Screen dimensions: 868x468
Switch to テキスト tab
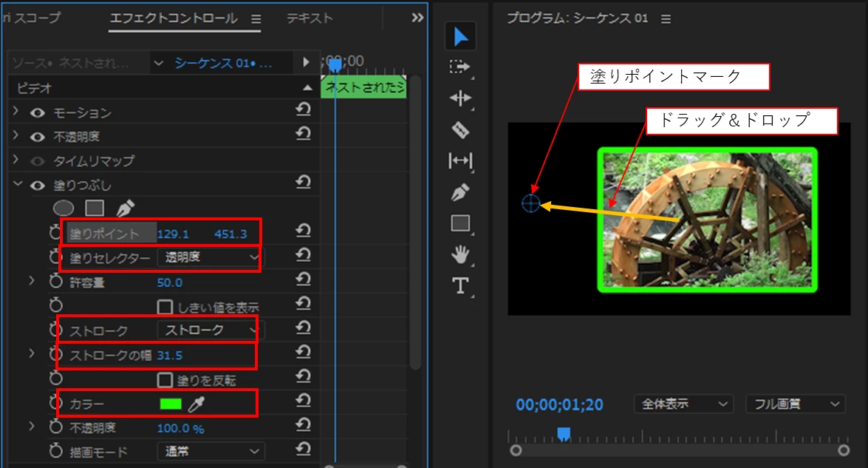310,18
